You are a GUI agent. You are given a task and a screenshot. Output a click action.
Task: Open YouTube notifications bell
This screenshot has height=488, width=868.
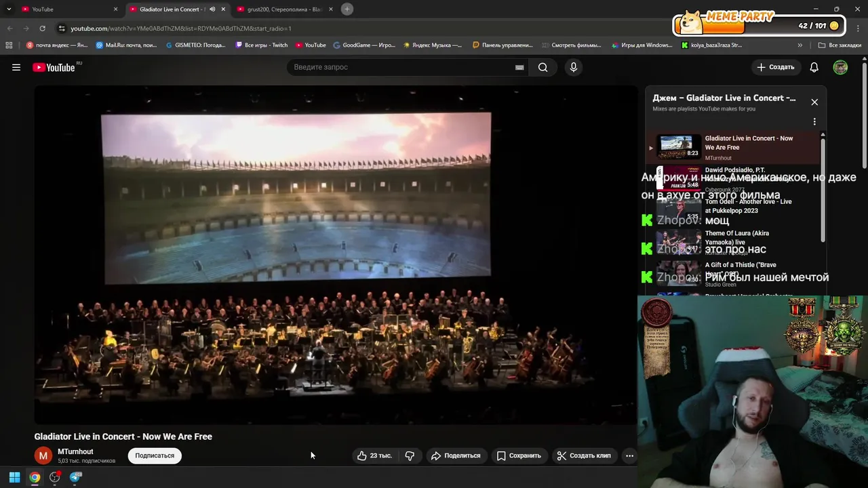814,67
